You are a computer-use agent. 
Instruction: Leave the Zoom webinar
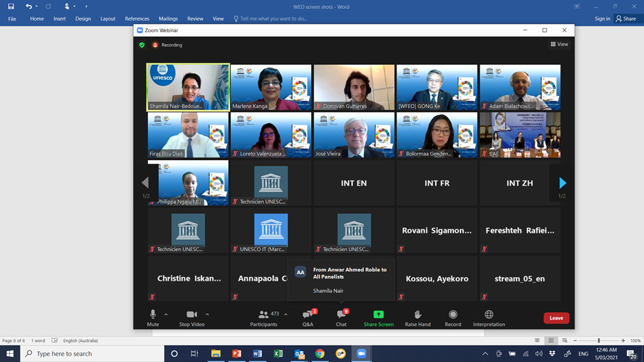556,318
